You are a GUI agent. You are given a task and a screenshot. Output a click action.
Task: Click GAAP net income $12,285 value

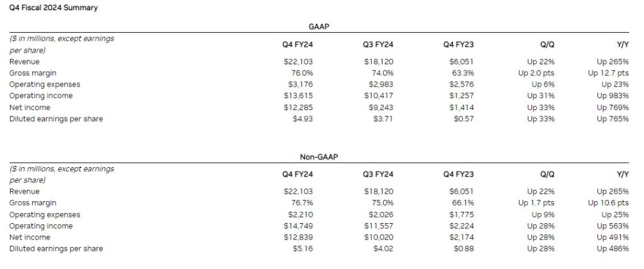(x=298, y=107)
